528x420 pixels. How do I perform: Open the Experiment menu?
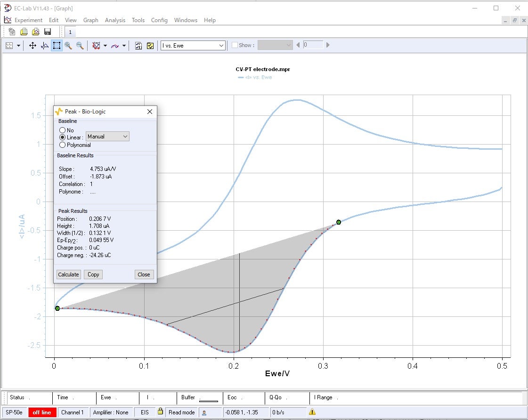pyautogui.click(x=28, y=20)
